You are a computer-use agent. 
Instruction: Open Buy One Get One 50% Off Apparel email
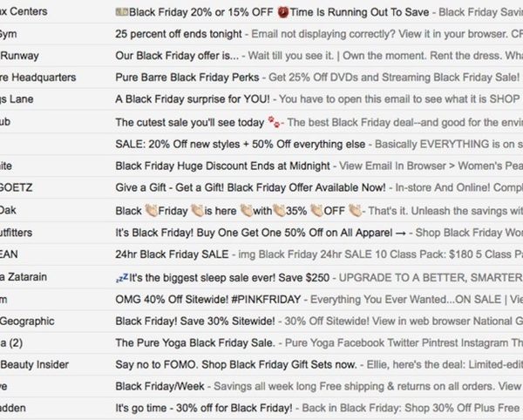[x=261, y=233]
